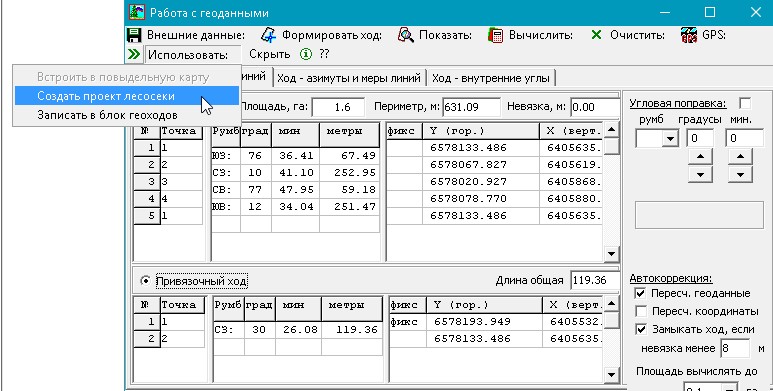Open the Вычислить toolbar menu
This screenshot has width=773, height=391.
[541, 36]
